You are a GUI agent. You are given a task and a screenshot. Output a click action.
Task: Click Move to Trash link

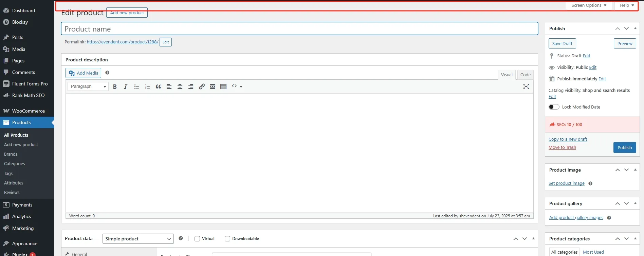point(562,147)
